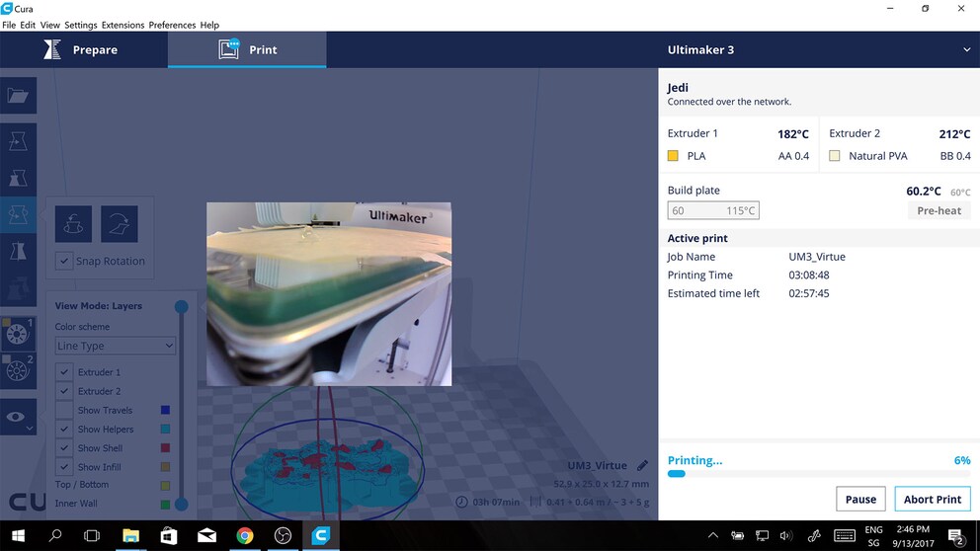Open the Edit menu
This screenshot has height=551, width=980.
click(28, 25)
